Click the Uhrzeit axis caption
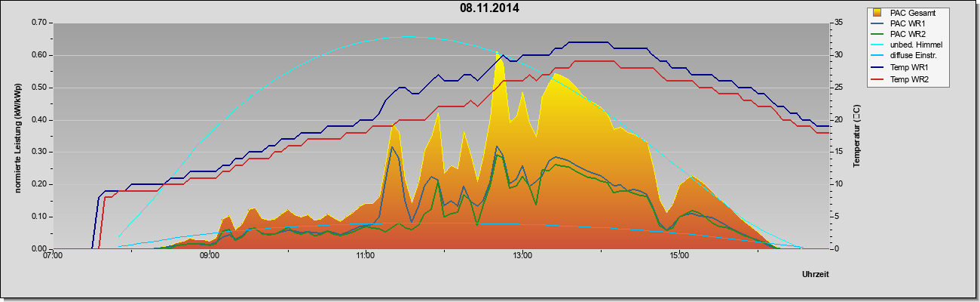Screen dimensions: 980x302 tap(816, 276)
